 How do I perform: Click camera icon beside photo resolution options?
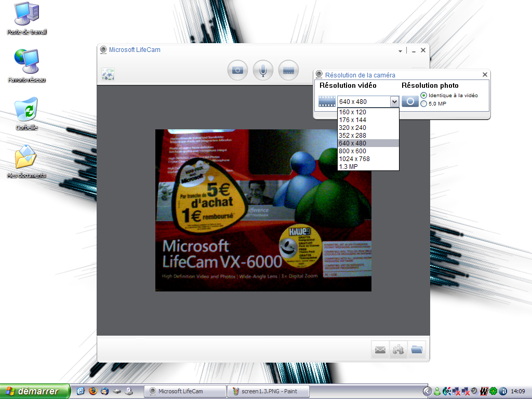410,101
